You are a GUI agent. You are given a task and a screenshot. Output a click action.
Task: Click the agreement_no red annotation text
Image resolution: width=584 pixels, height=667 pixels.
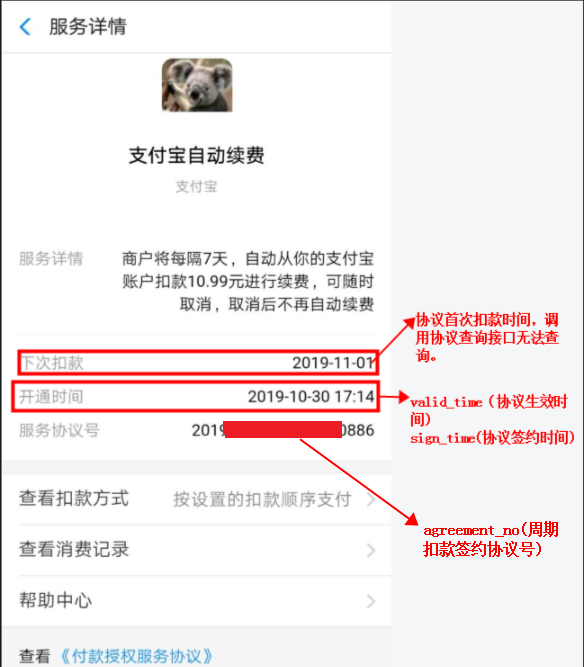[490, 539]
